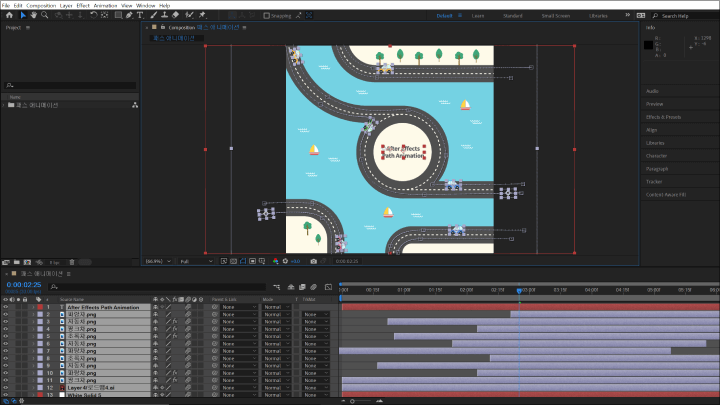
Task: Select the Eraser tool
Action: click(x=175, y=15)
